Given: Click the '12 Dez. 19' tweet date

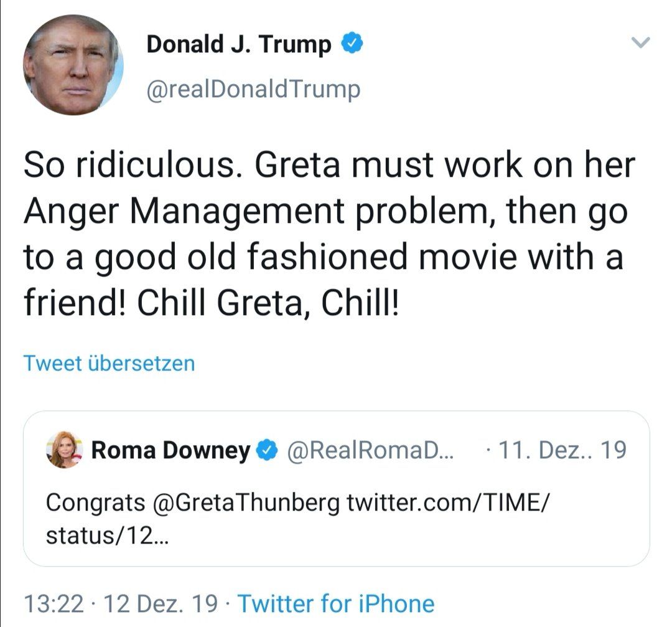Looking at the screenshot, I should 161,603.
